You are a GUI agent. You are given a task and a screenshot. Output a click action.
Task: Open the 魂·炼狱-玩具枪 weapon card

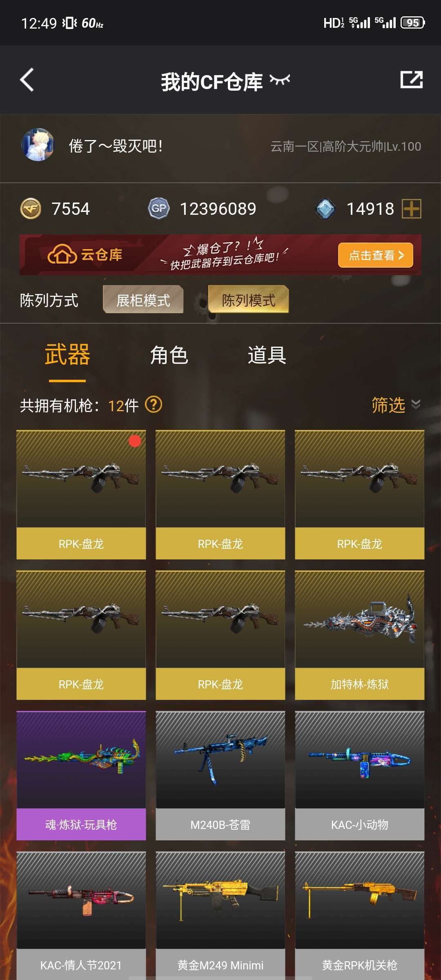coord(81,775)
